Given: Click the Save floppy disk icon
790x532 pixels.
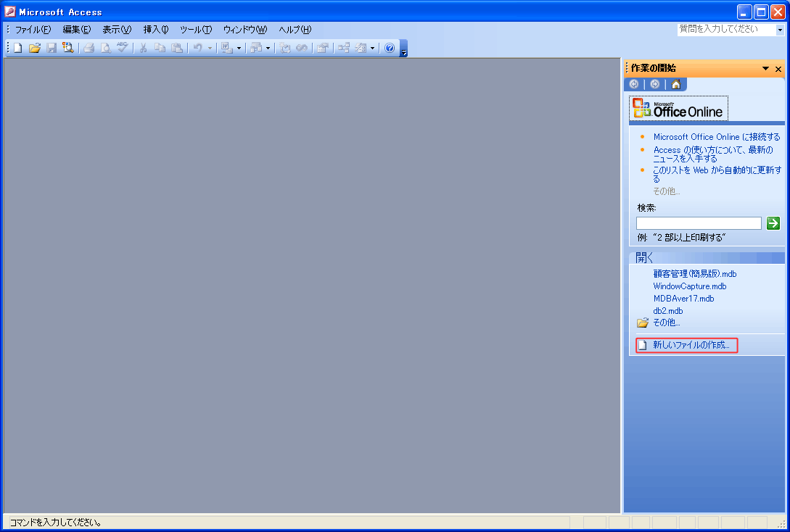Looking at the screenshot, I should [52, 48].
